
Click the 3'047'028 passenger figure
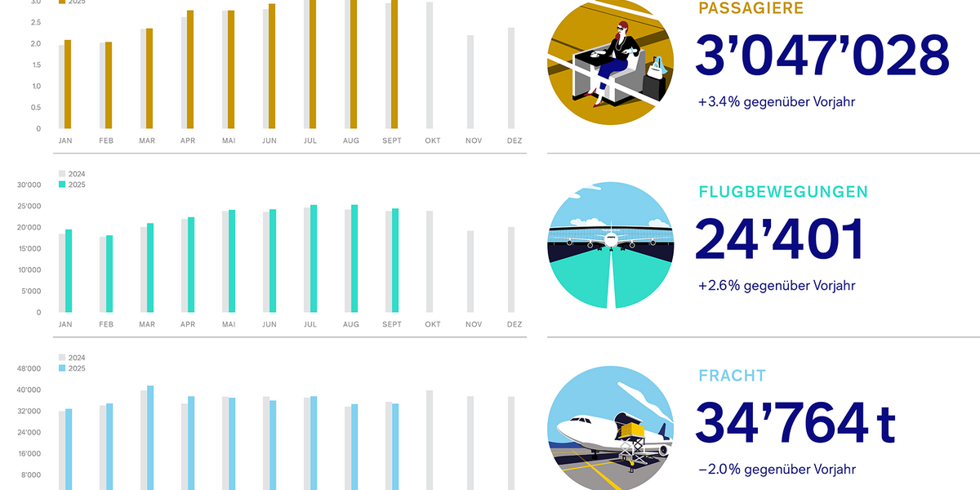pyautogui.click(x=822, y=56)
